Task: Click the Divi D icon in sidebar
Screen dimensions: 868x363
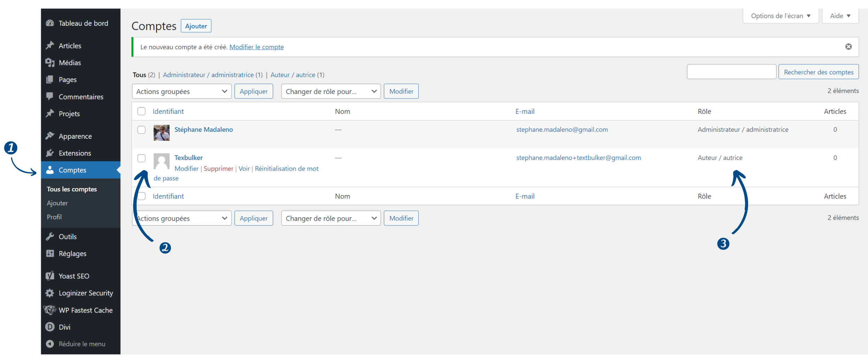Action: 50,327
